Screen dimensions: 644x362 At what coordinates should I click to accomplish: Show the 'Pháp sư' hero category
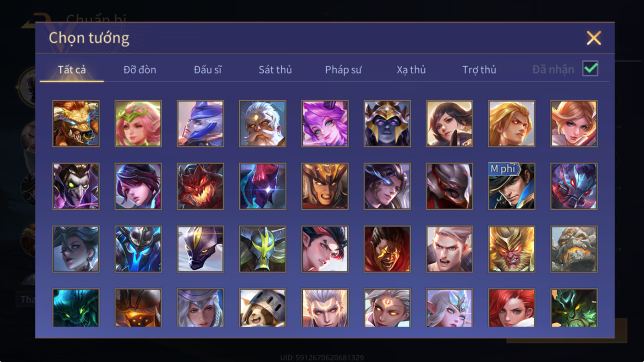[343, 69]
